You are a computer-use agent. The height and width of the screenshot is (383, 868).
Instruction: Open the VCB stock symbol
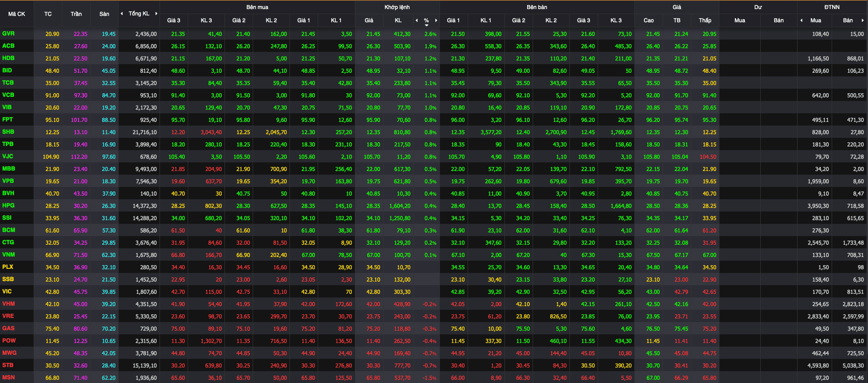[8, 95]
